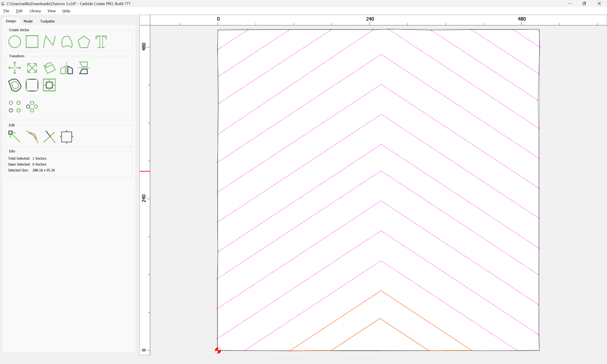This screenshot has height=364, width=607.
Task: Restore down the Carbide Create window
Action: point(584,4)
